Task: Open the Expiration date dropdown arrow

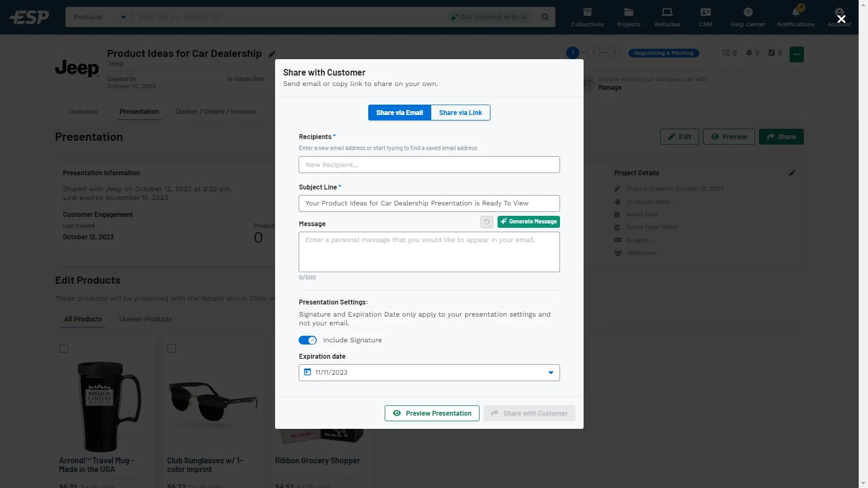Action: pyautogui.click(x=551, y=373)
